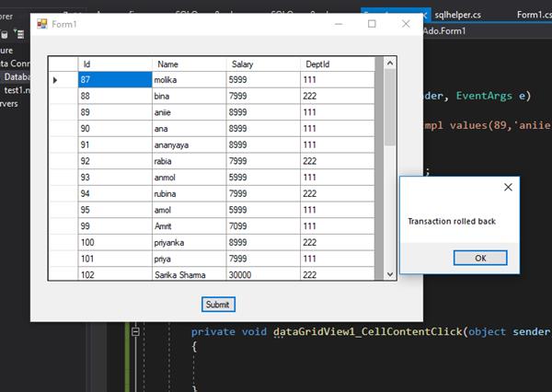Click the DeptId column header

click(338, 64)
